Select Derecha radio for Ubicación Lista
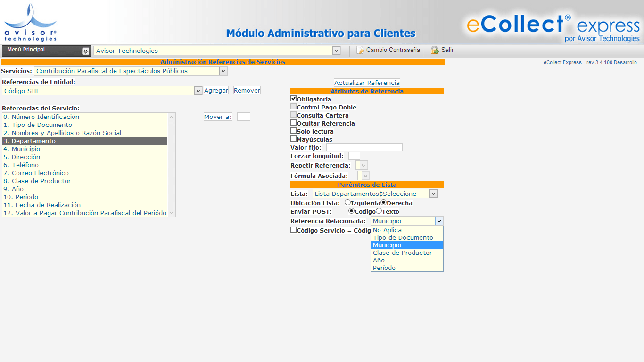The image size is (644, 362). 383,202
